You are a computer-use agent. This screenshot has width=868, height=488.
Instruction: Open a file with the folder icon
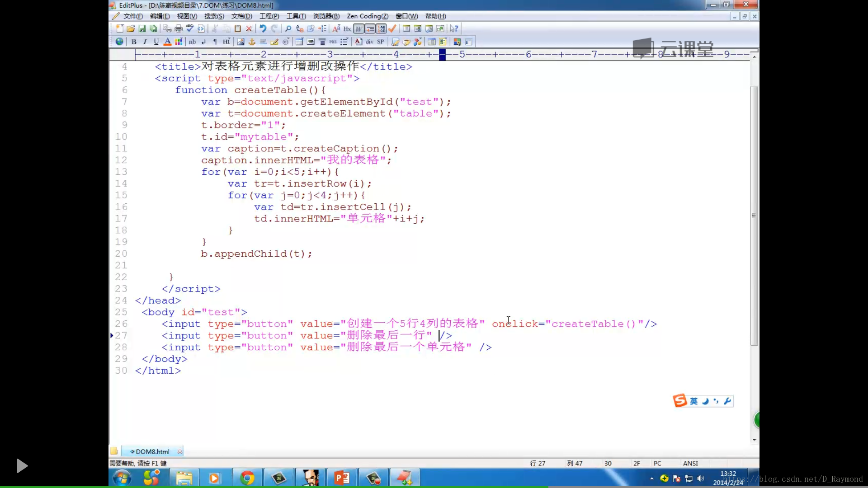pyautogui.click(x=131, y=28)
